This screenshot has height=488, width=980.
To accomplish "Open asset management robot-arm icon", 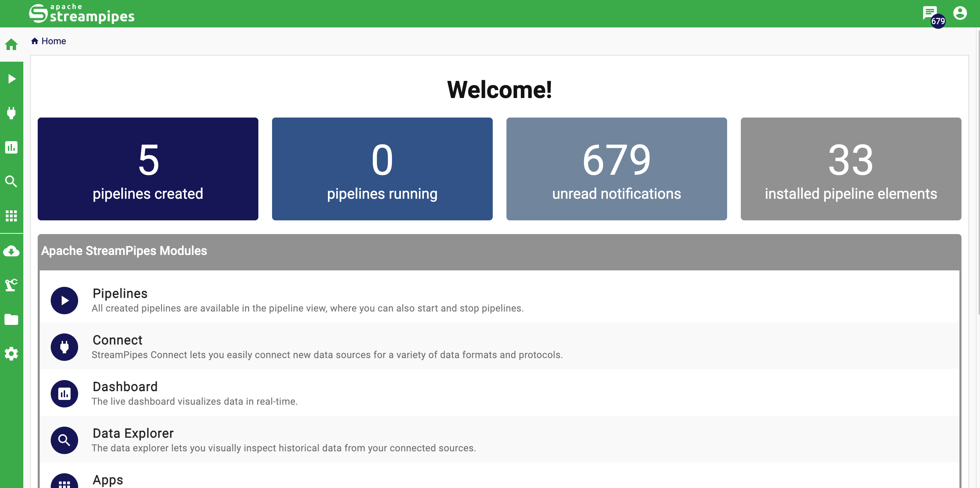I will click(x=11, y=285).
